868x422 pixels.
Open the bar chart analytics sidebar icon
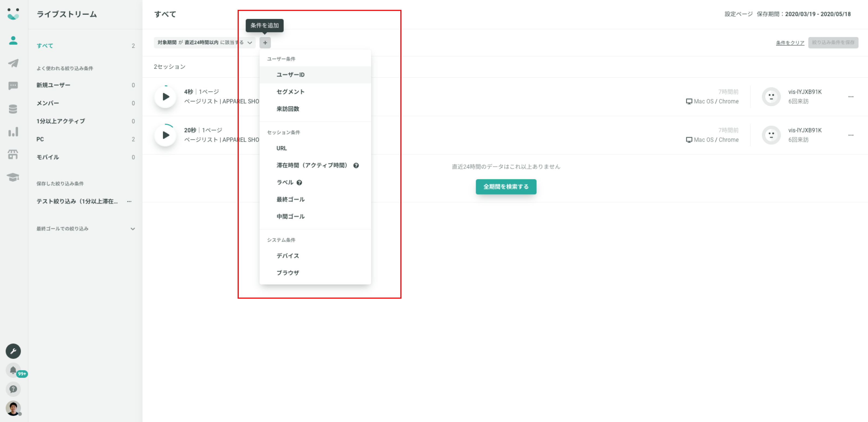coord(13,132)
